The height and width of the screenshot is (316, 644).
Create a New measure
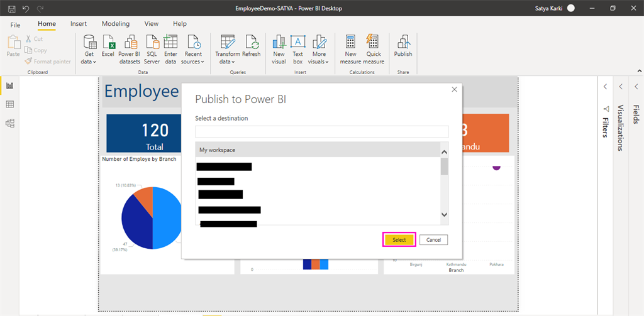[350, 49]
